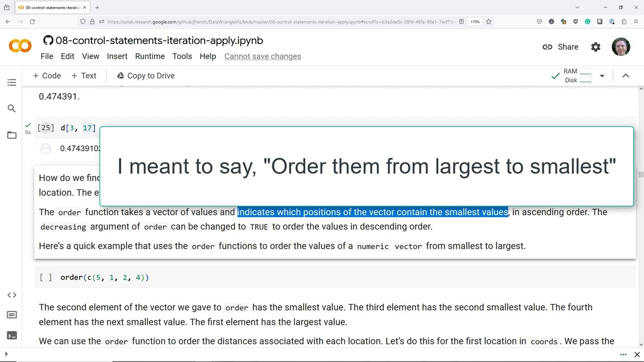Open the extensions puzzle menu

(x=624, y=22)
